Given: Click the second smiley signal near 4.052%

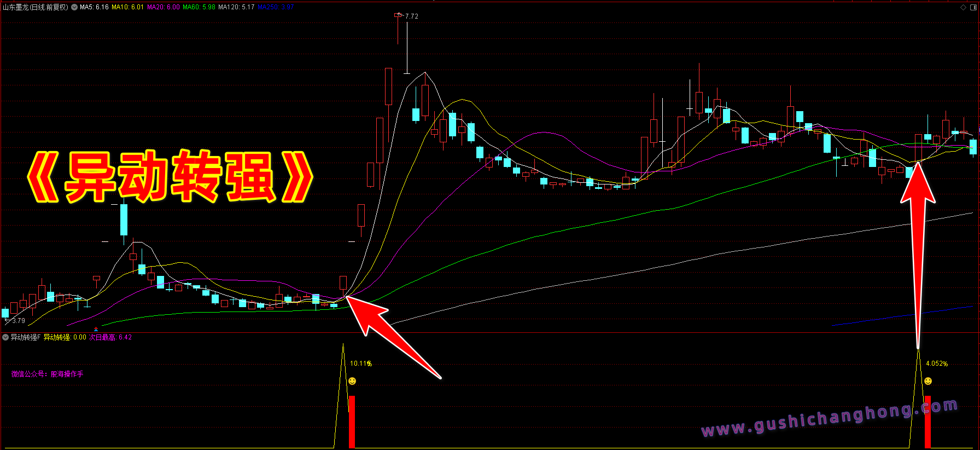Looking at the screenshot, I should pos(928,381).
